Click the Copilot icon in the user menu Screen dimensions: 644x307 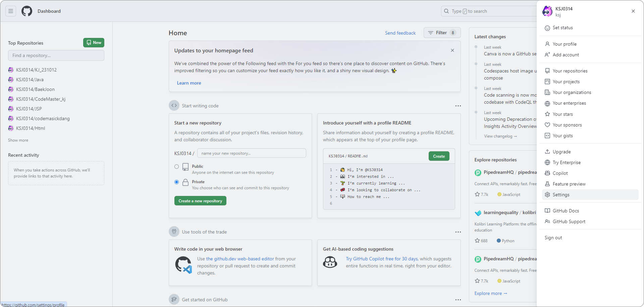547,173
